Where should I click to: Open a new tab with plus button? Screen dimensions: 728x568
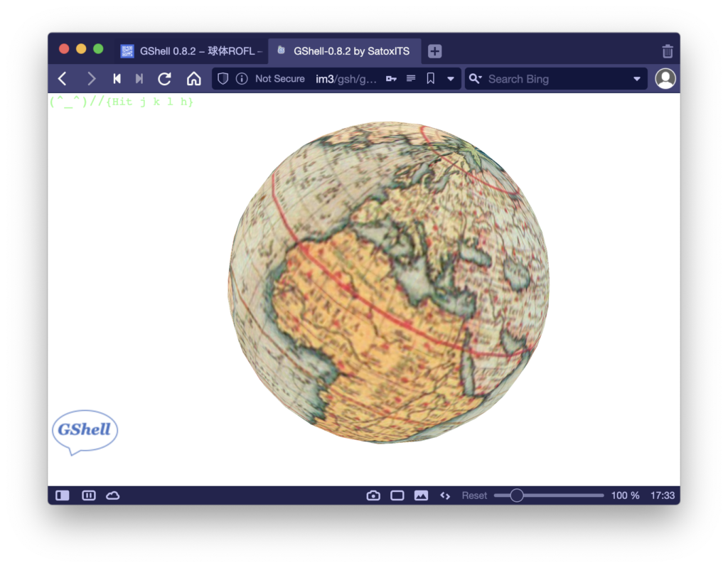click(435, 51)
